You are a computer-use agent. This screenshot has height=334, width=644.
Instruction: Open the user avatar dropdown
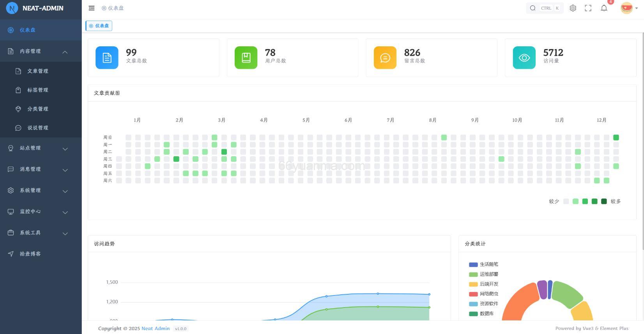click(x=628, y=8)
